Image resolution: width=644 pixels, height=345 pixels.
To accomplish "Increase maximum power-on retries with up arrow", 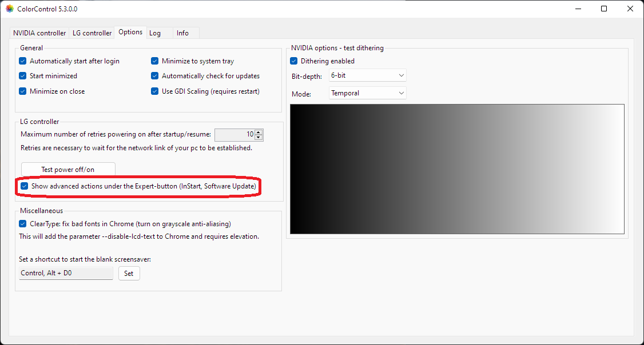I will pos(259,132).
